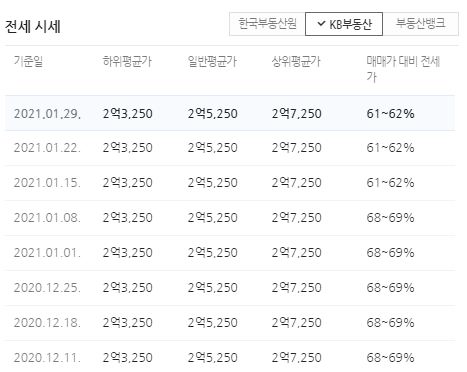The width and height of the screenshot is (467, 372).
Task: Click 68~69% in the 2021.01.01. row
Action: pos(390,253)
